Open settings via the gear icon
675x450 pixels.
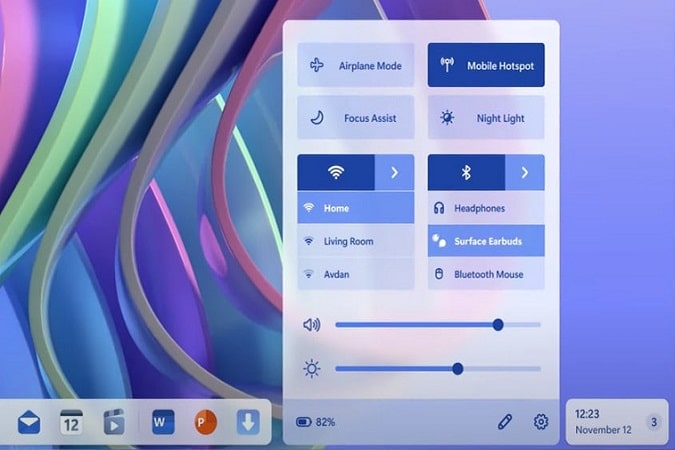pyautogui.click(x=541, y=422)
